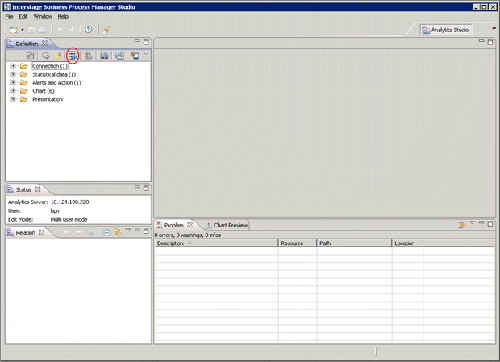Open the New wizard dropdown arrow
This screenshot has width=500, height=362.
coord(22,30)
